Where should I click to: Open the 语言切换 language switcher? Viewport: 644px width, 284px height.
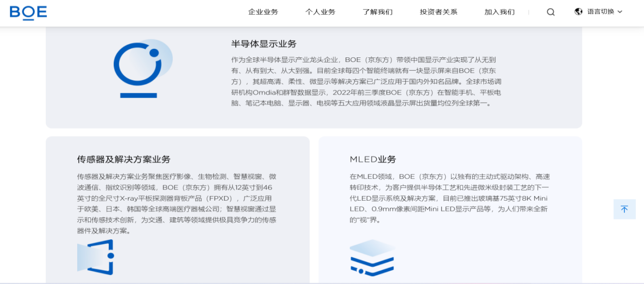600,12
